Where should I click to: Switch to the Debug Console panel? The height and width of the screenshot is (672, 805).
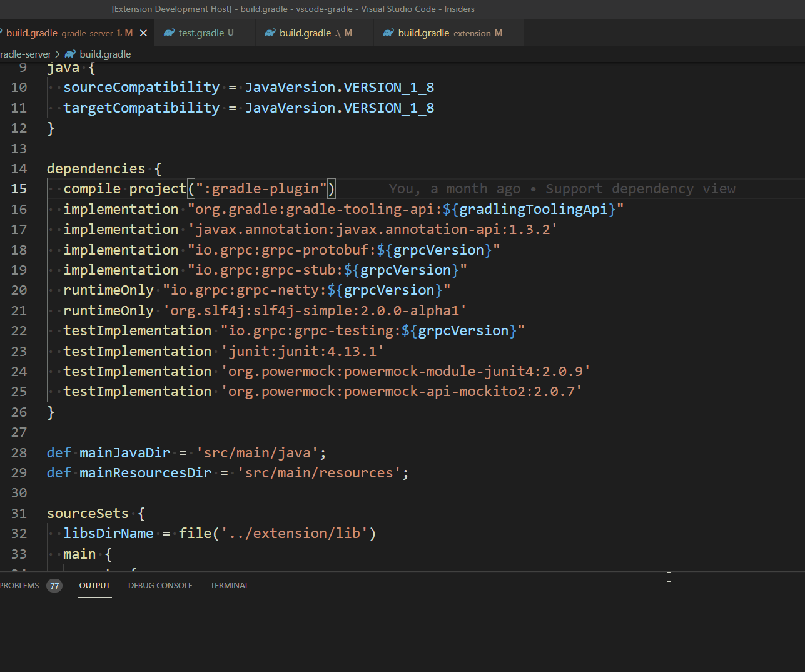160,586
